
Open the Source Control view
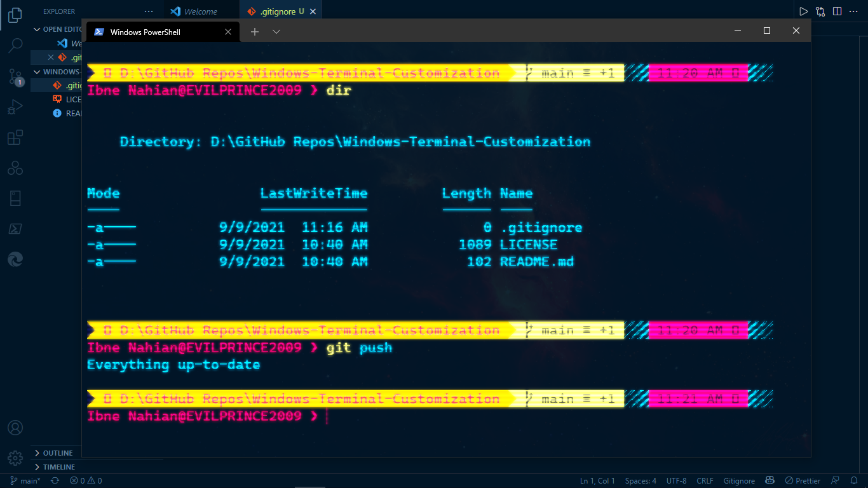(15, 77)
